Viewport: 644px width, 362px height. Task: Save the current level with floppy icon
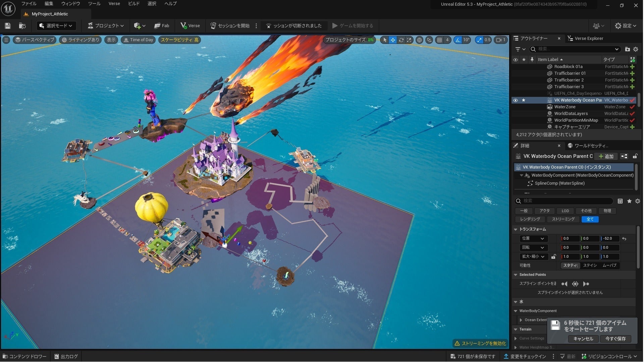coord(8,26)
